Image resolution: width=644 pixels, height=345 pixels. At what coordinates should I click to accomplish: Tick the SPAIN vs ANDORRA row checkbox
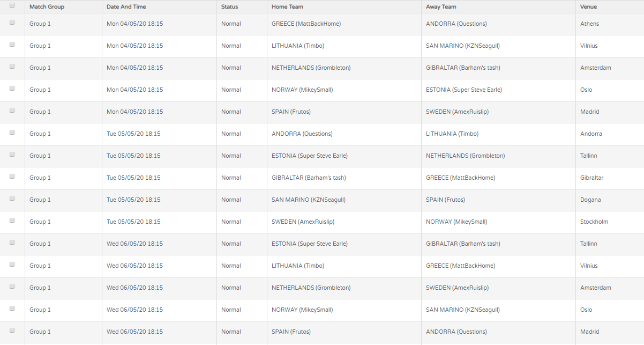pos(12,331)
